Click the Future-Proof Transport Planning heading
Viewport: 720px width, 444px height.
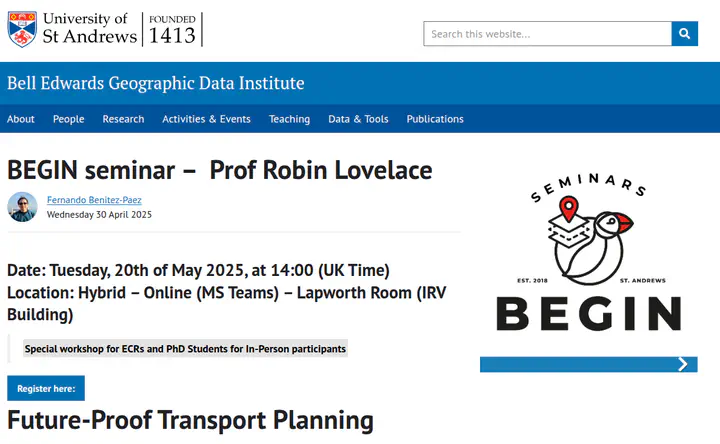coord(190,421)
